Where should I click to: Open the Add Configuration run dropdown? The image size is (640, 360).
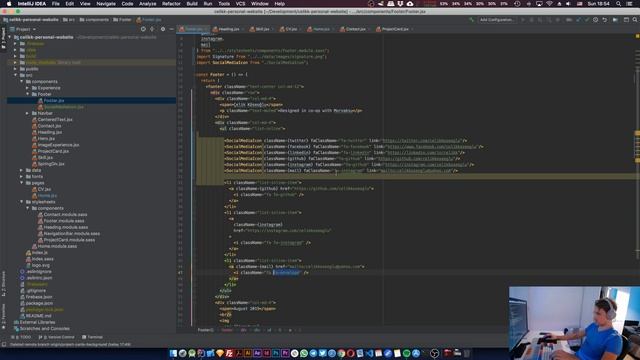click(496, 20)
